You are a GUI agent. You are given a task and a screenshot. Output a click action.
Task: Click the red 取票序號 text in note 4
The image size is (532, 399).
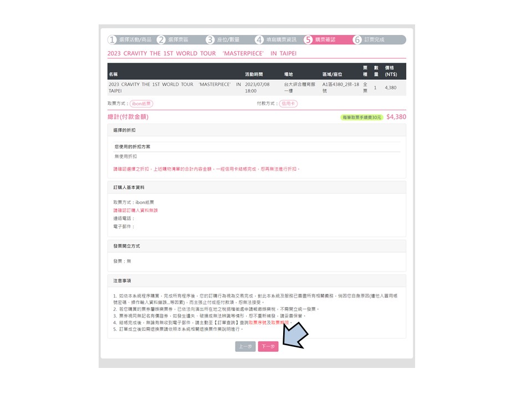click(x=258, y=323)
